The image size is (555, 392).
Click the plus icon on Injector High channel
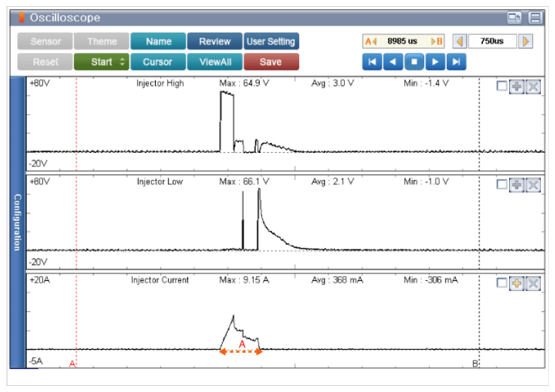click(x=517, y=86)
